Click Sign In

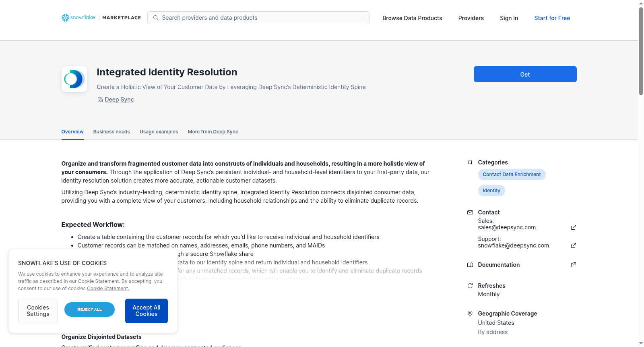pyautogui.click(x=509, y=18)
